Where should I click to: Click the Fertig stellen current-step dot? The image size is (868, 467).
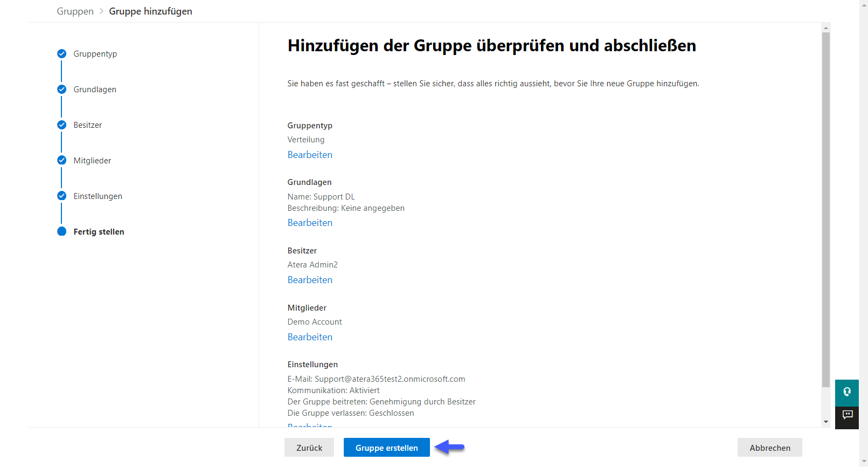pos(62,231)
